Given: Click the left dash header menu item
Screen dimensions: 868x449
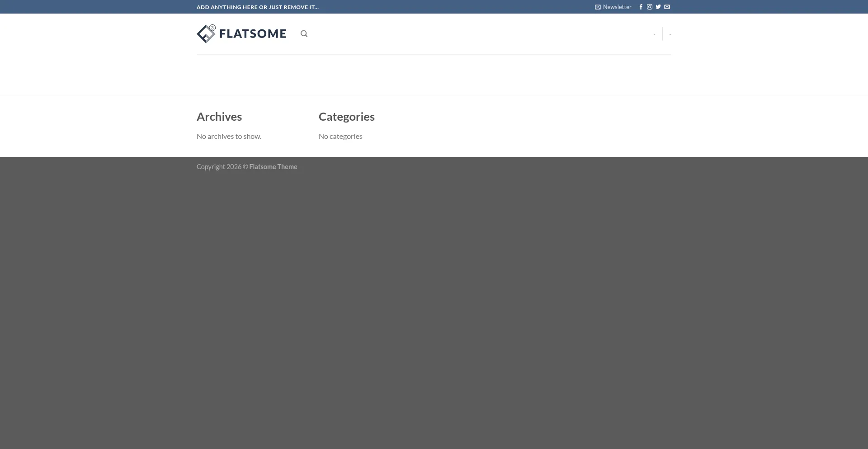Looking at the screenshot, I should pos(654,34).
